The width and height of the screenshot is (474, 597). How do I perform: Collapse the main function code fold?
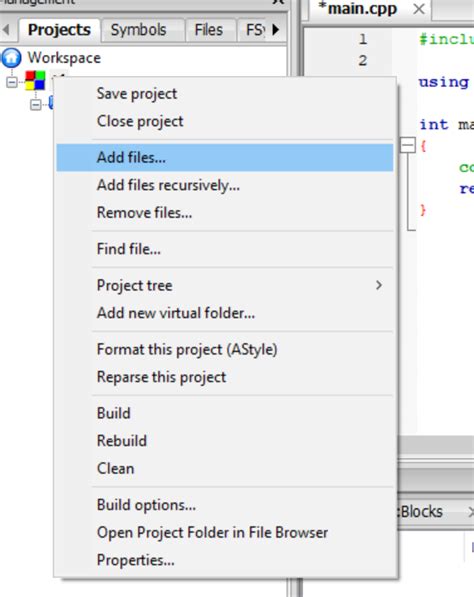click(408, 145)
